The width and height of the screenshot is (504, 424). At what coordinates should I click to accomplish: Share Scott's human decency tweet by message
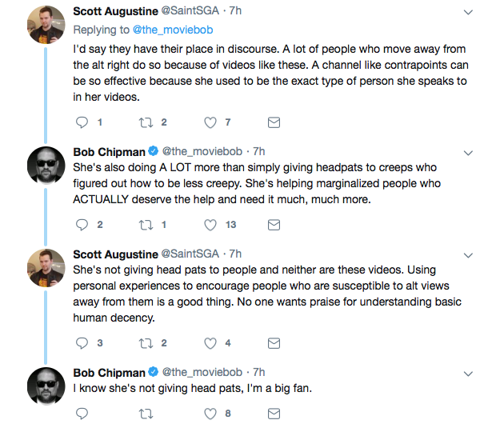point(274,343)
